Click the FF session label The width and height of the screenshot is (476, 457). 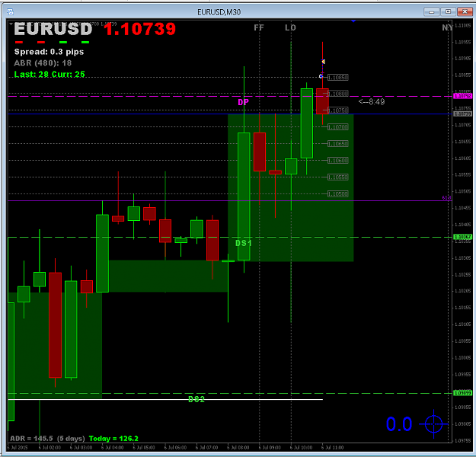click(x=259, y=27)
